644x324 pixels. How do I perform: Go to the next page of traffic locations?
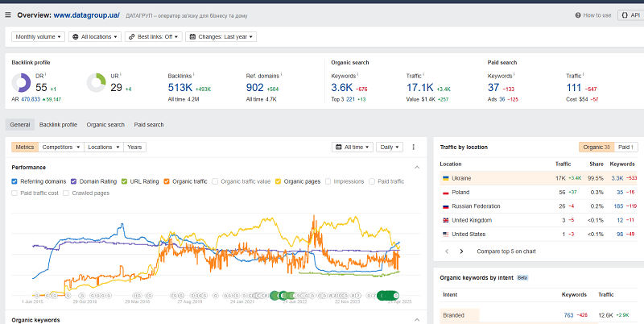tap(461, 251)
